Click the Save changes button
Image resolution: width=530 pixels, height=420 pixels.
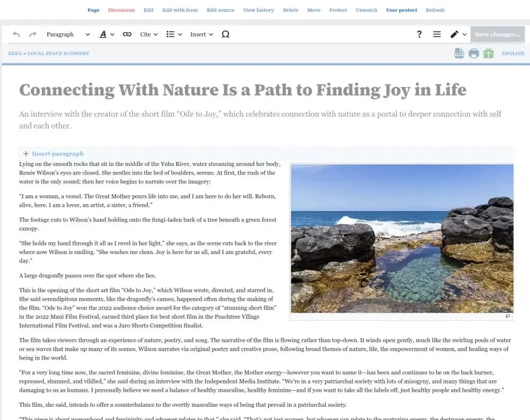click(x=497, y=34)
